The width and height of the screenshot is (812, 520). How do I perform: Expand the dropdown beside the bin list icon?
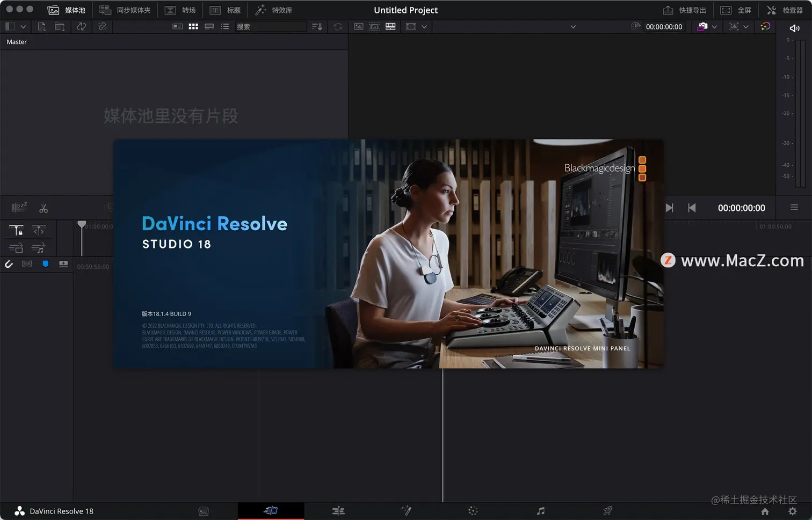[x=23, y=27]
